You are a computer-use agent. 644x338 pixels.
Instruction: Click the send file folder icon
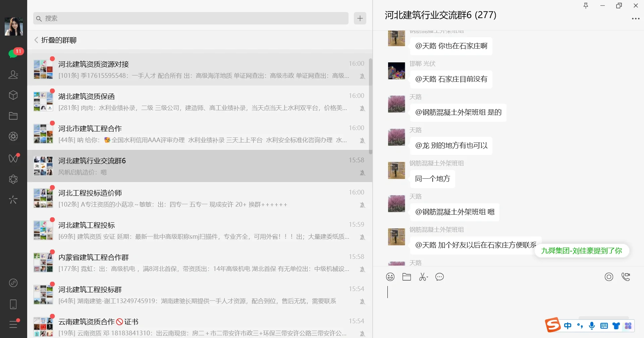407,277
